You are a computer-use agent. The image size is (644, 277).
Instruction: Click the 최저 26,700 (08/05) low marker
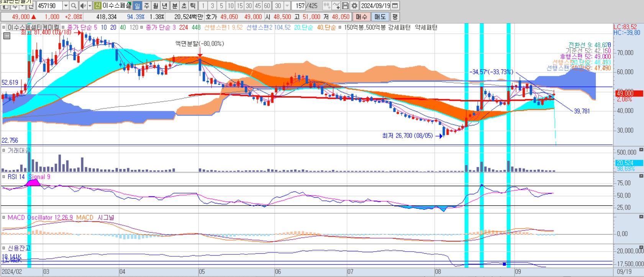coord(407,136)
